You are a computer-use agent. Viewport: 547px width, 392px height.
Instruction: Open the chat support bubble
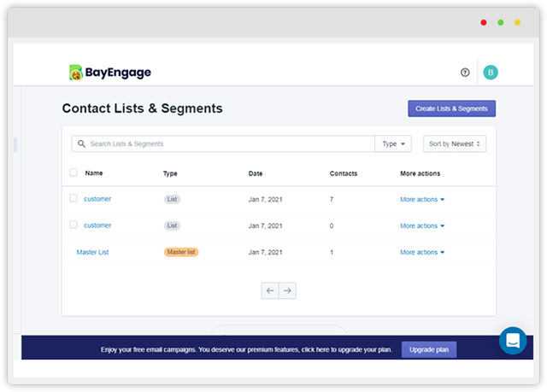pos(513,341)
